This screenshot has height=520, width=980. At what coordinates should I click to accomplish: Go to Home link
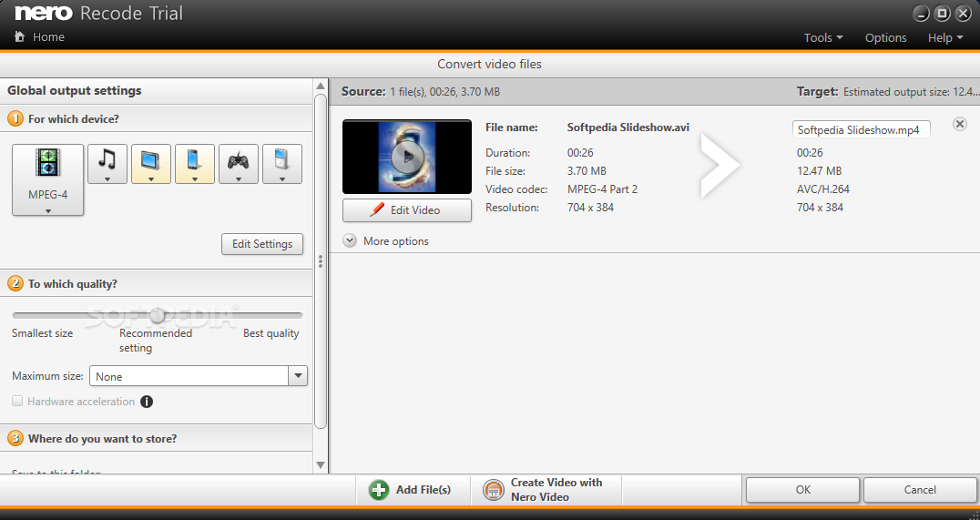click(x=49, y=36)
